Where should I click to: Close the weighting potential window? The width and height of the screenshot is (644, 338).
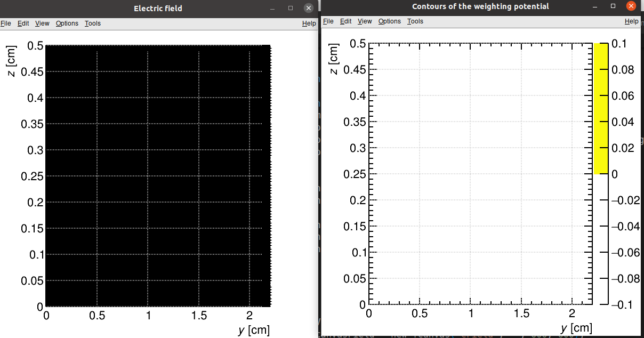[631, 6]
